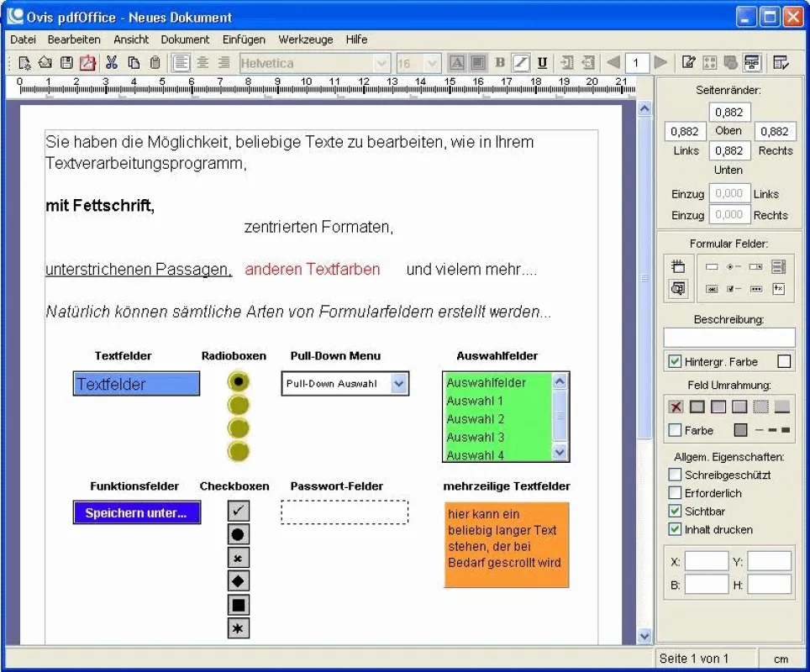Toggle the checkmark checkbox in document
The height and width of the screenshot is (672, 810).
point(238,511)
